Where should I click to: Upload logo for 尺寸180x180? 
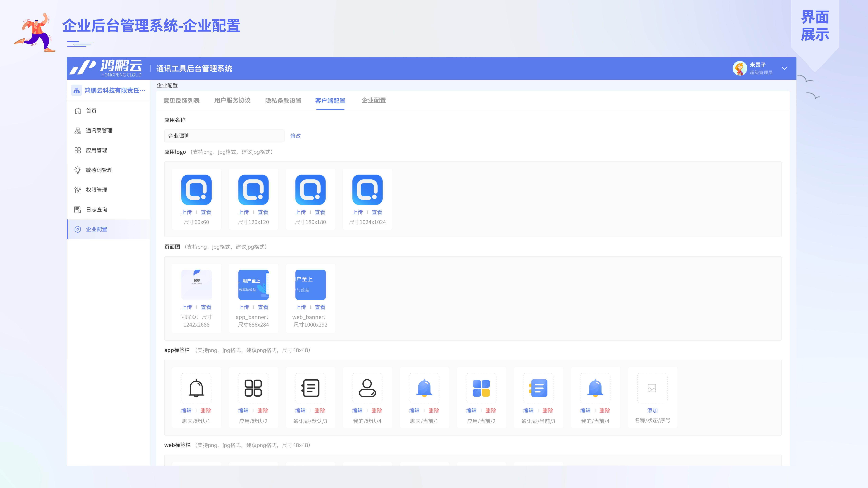click(x=301, y=212)
